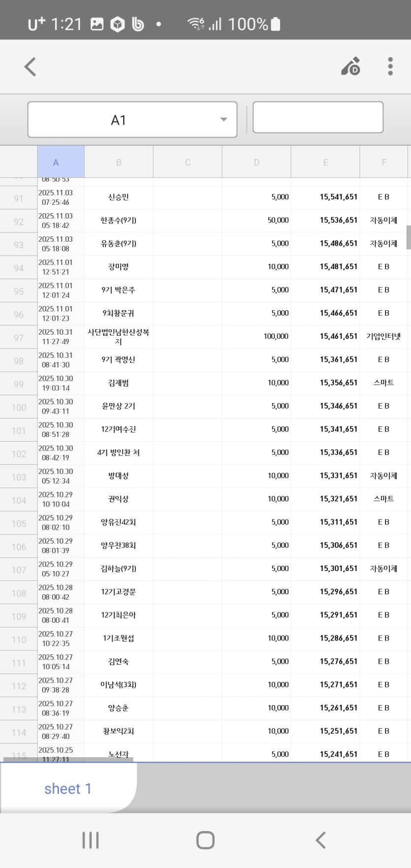Tap the Android recent apps button

coord(91,839)
